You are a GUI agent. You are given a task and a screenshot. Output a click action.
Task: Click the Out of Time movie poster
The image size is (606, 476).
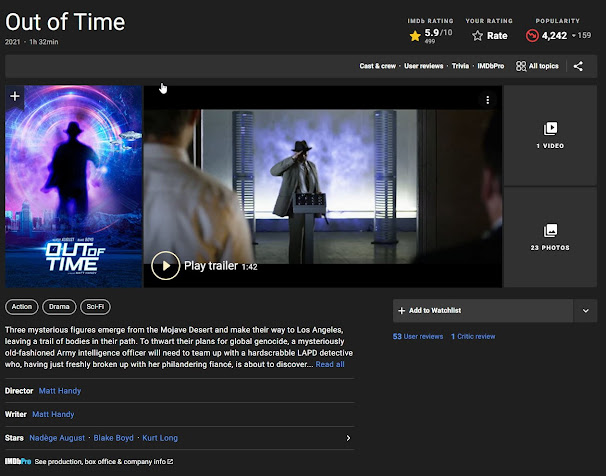pos(73,187)
